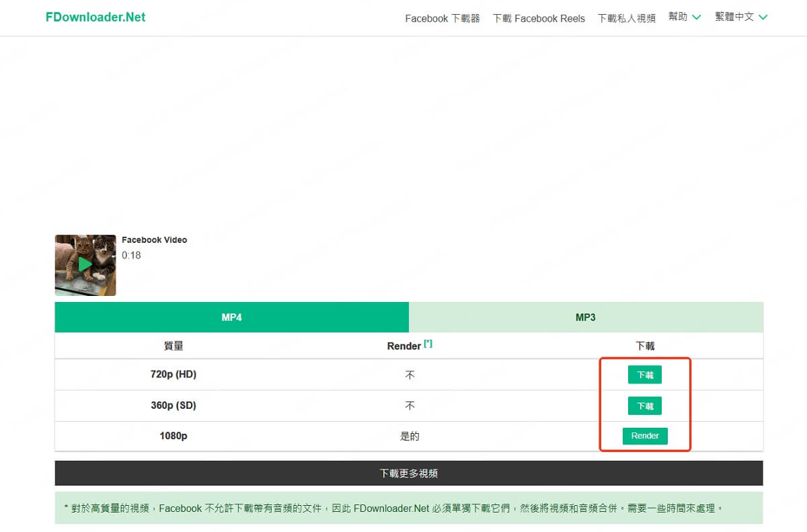Screen dimensions: 807x532
Task: Select the MP4 tab
Action: [x=231, y=316]
